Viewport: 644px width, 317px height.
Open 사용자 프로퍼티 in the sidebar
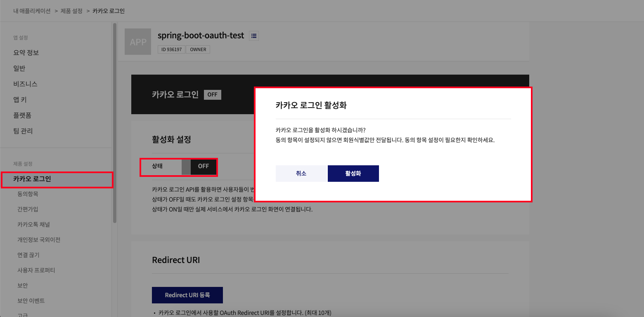coord(36,270)
